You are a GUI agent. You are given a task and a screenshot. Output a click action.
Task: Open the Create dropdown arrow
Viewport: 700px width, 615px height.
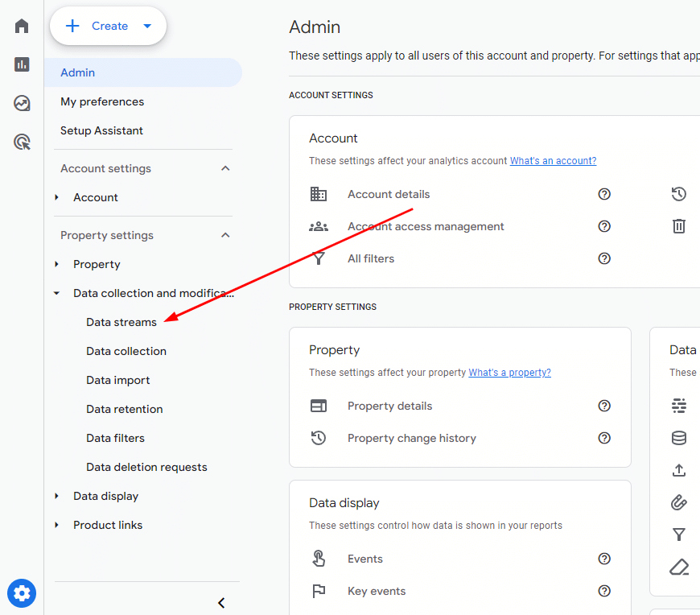(147, 26)
